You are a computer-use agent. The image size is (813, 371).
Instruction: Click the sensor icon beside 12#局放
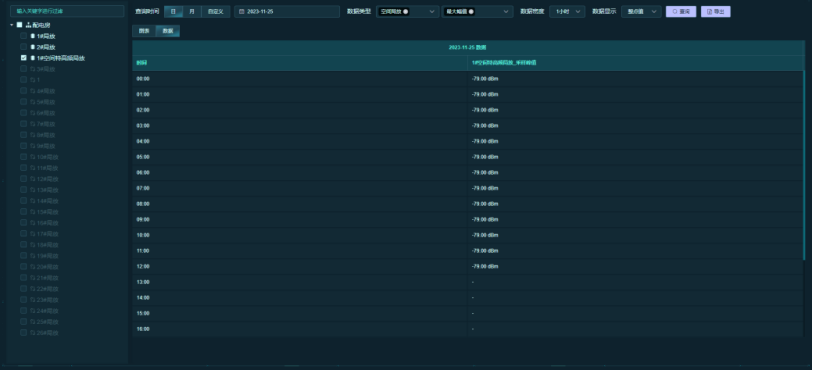[33, 179]
